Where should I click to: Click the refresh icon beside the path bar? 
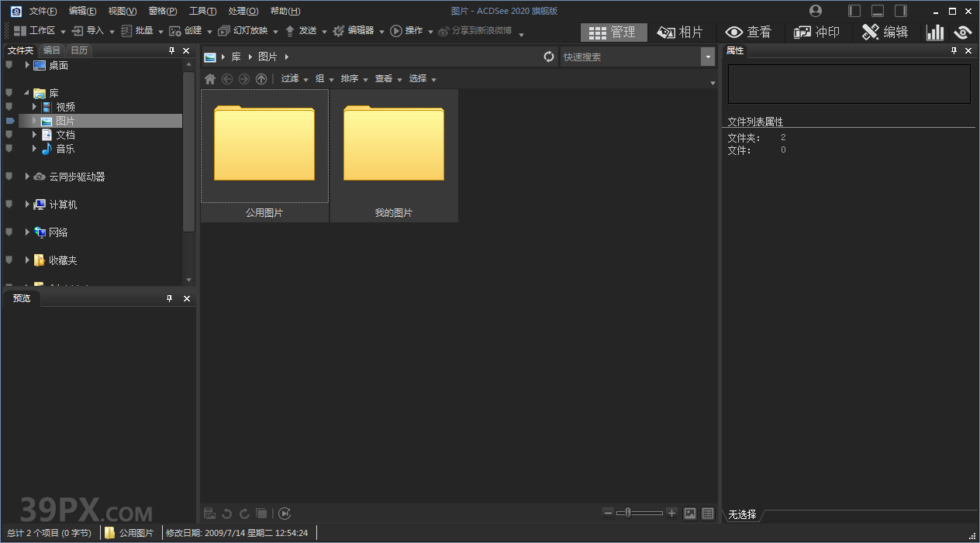[549, 57]
